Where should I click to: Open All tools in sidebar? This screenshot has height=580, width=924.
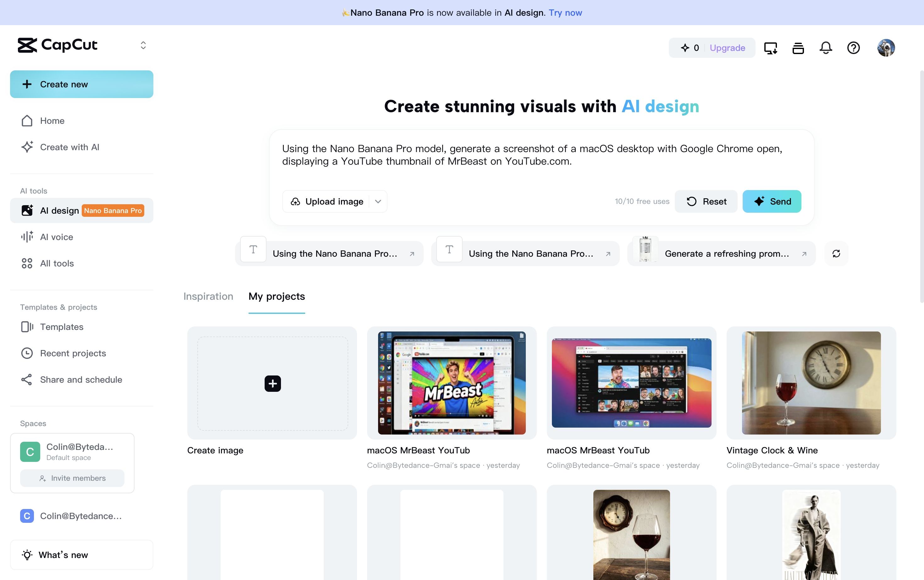click(x=82, y=264)
